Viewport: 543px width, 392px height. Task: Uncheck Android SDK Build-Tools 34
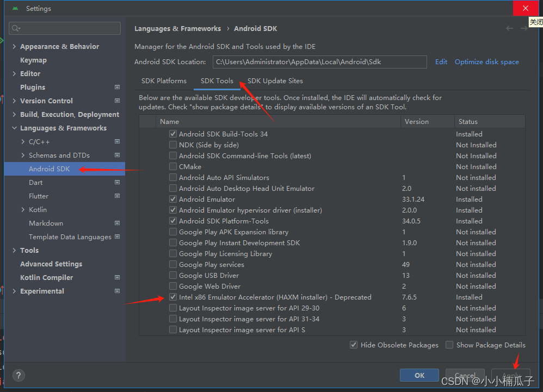[x=173, y=134]
